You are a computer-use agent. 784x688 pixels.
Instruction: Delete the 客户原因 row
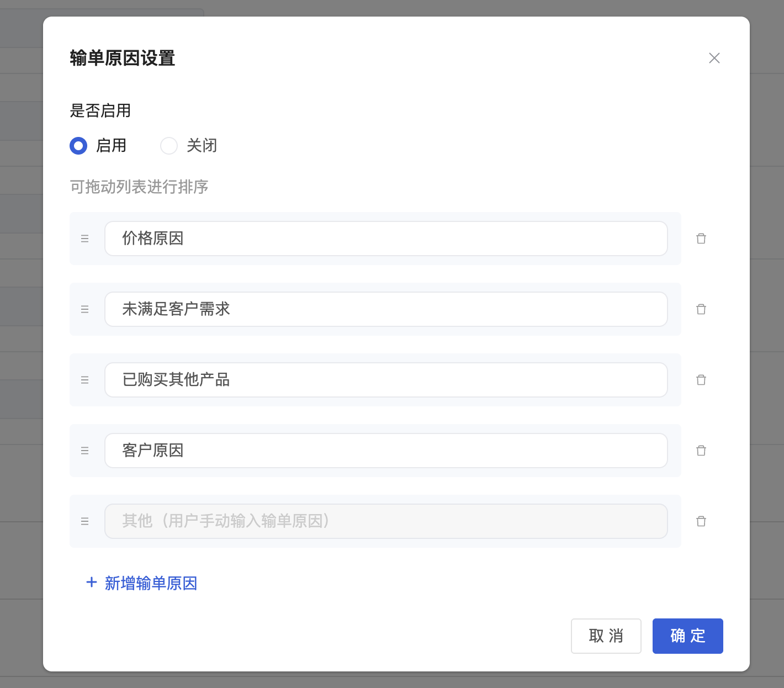(701, 451)
